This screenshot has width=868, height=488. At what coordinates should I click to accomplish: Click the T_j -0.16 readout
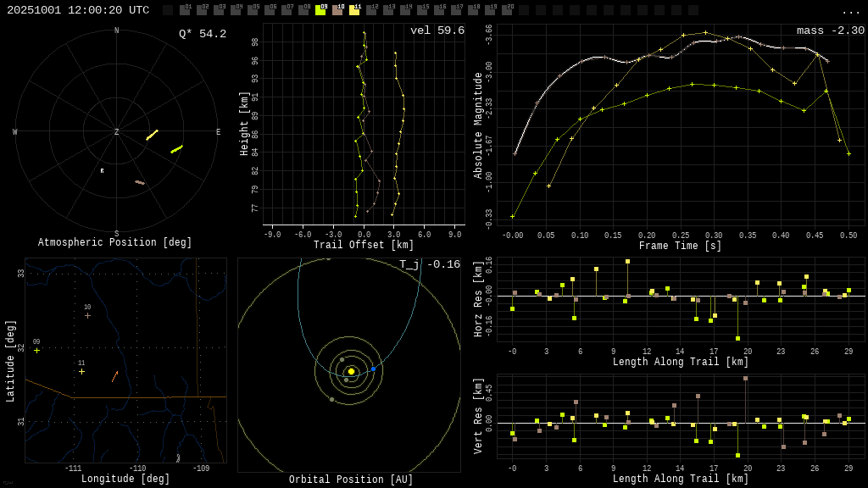point(430,264)
